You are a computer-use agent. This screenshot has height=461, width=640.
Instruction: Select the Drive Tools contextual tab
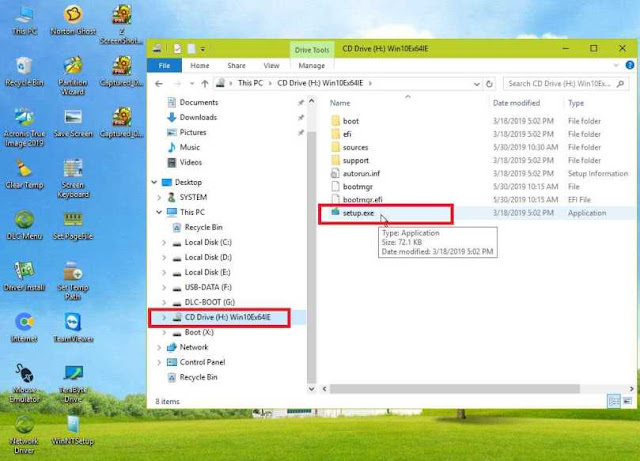[312, 50]
